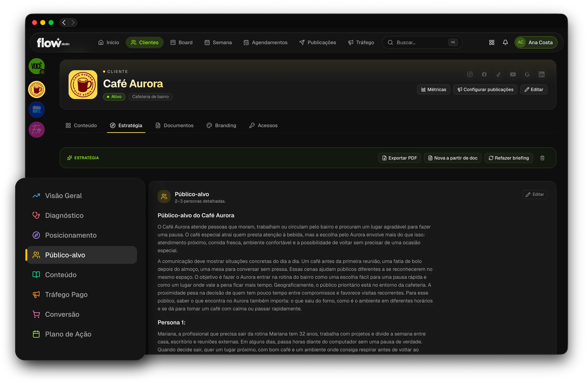Open Board in the top navigation
The height and width of the screenshot is (383, 588).
point(182,42)
